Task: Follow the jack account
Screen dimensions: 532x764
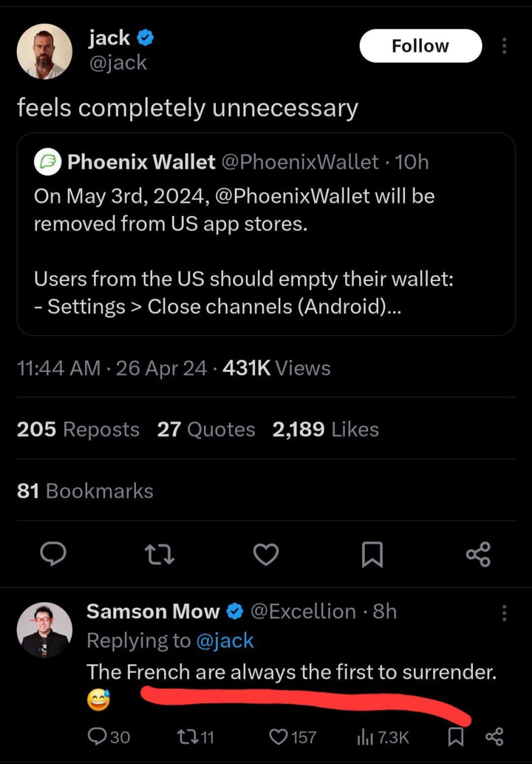Action: pos(420,46)
